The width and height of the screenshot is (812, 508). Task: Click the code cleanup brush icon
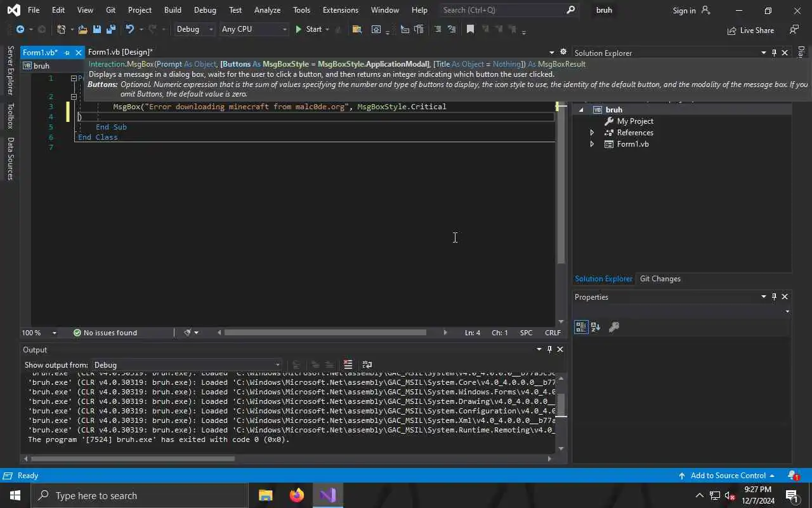pyautogui.click(x=188, y=333)
